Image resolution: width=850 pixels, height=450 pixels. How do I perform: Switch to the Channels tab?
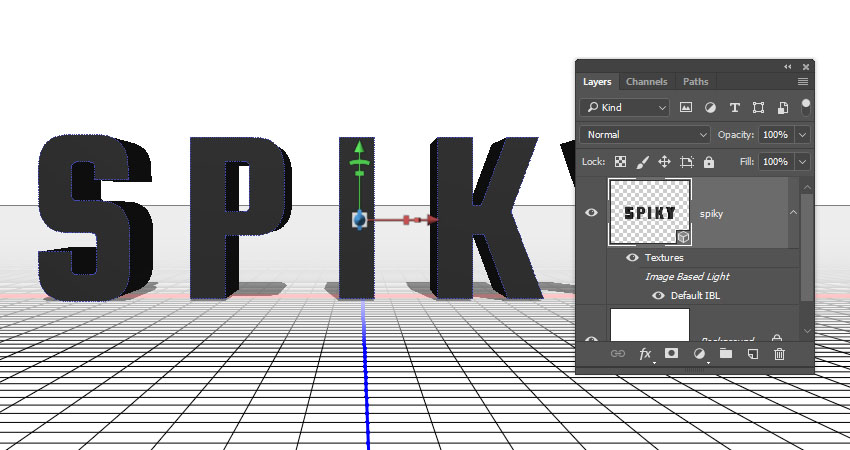coord(646,82)
